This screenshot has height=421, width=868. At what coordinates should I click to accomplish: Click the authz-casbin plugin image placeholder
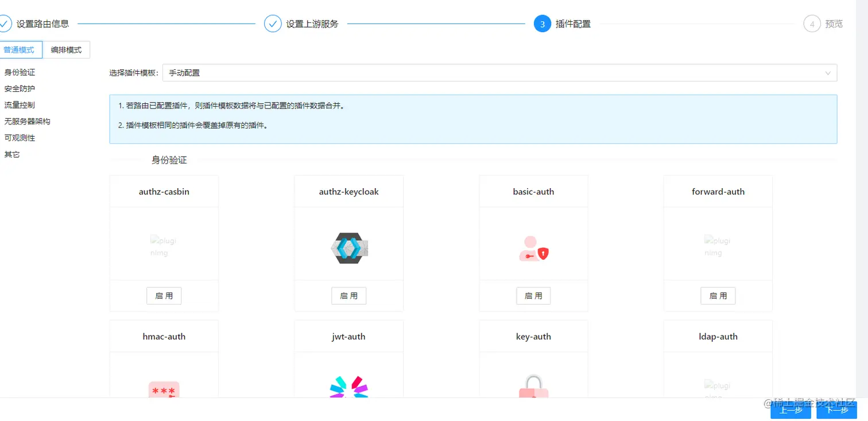click(x=164, y=246)
